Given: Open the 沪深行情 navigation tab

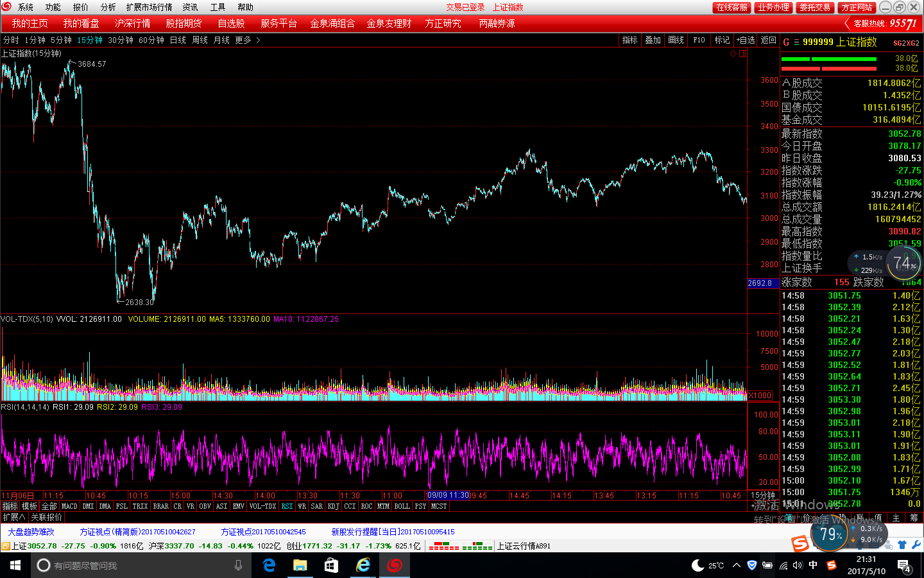Looking at the screenshot, I should 133,23.
